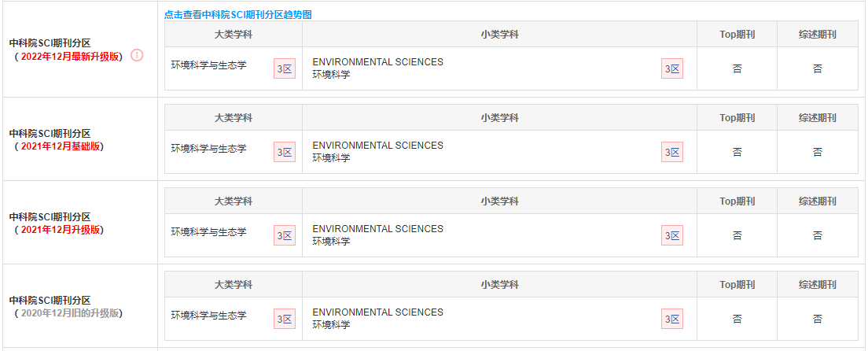Click 3区 badge for ENVIRONMENTAL SCIENCES in 2022年12月最新升级版
The width and height of the screenshot is (868, 351).
click(672, 68)
